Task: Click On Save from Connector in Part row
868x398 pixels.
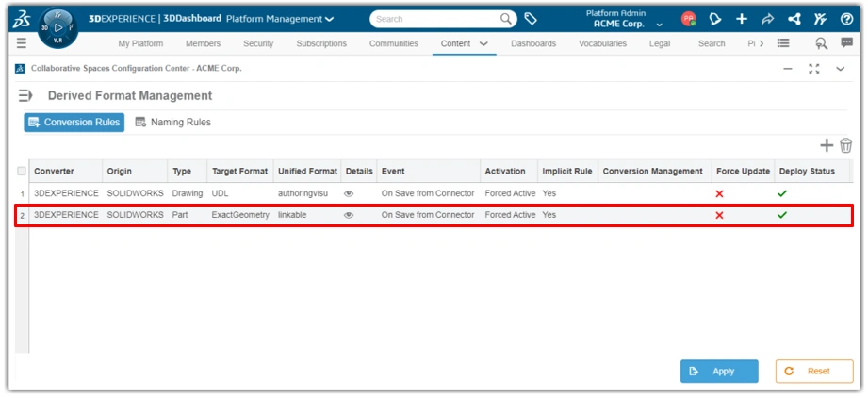Action: (428, 215)
